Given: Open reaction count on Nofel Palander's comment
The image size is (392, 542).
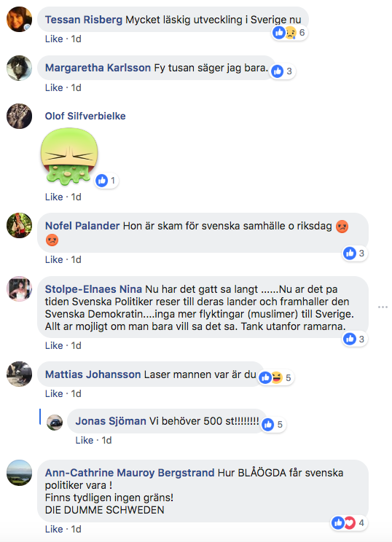Looking at the screenshot, I should click(355, 254).
